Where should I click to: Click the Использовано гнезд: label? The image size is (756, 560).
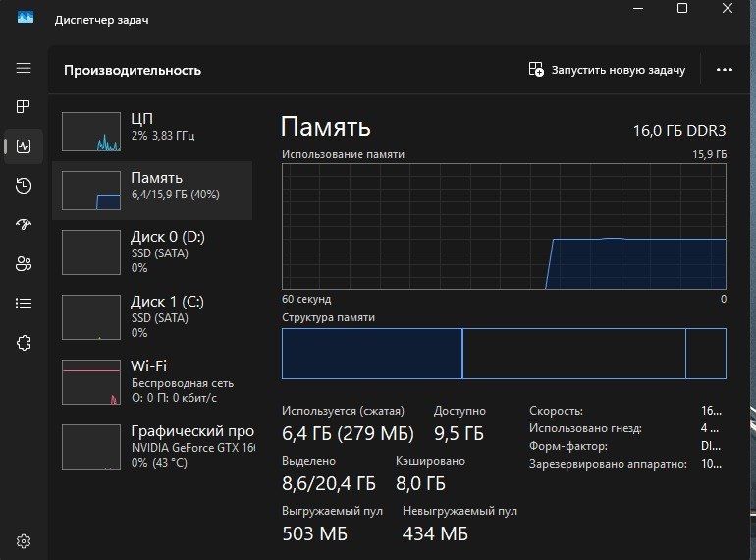pos(585,428)
